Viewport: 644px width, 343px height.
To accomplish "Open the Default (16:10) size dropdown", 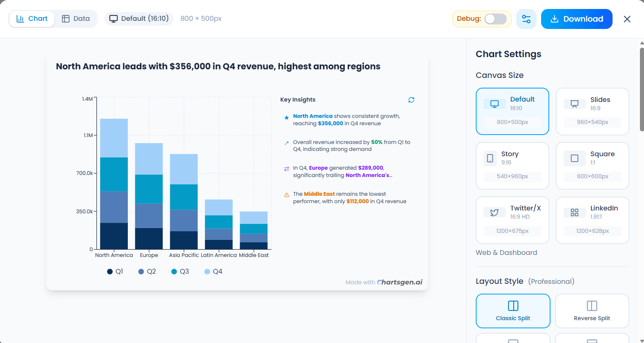I will [x=139, y=19].
